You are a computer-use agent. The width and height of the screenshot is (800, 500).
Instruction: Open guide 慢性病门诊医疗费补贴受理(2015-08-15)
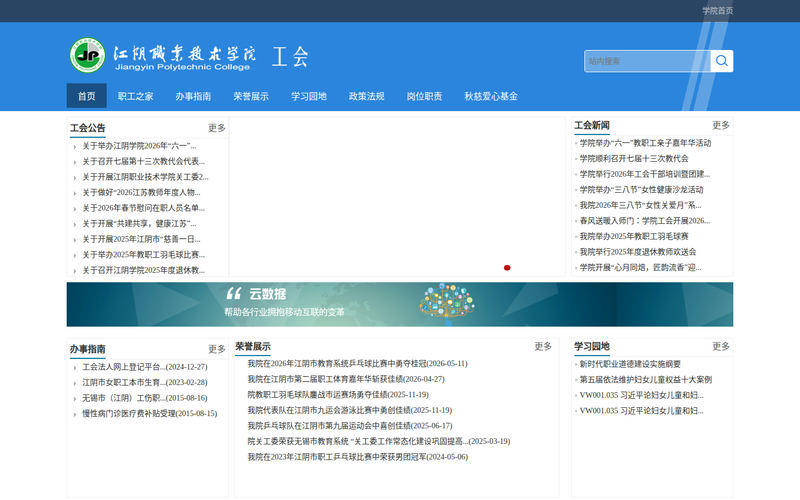(x=149, y=414)
